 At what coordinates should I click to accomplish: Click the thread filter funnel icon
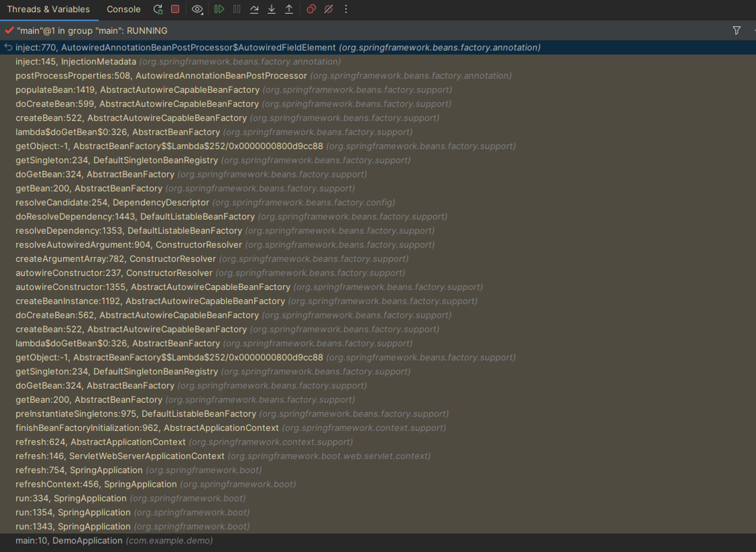pyautogui.click(x=736, y=31)
